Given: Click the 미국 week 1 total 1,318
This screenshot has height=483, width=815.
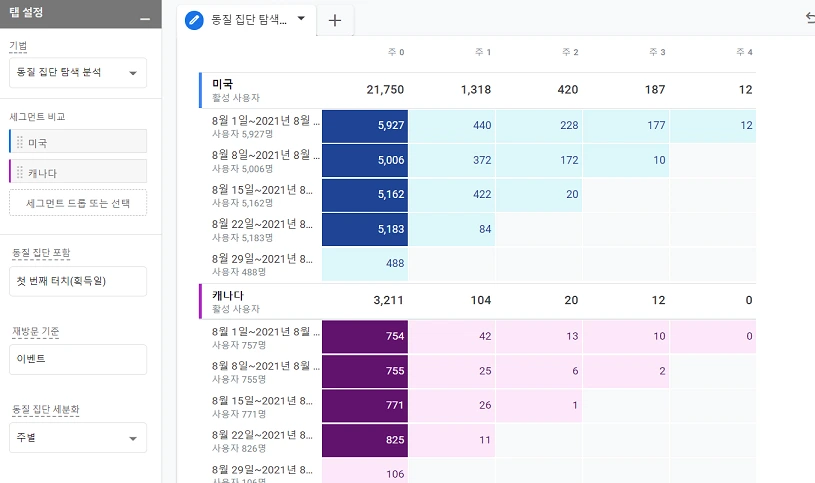Looking at the screenshot, I should (x=476, y=89).
